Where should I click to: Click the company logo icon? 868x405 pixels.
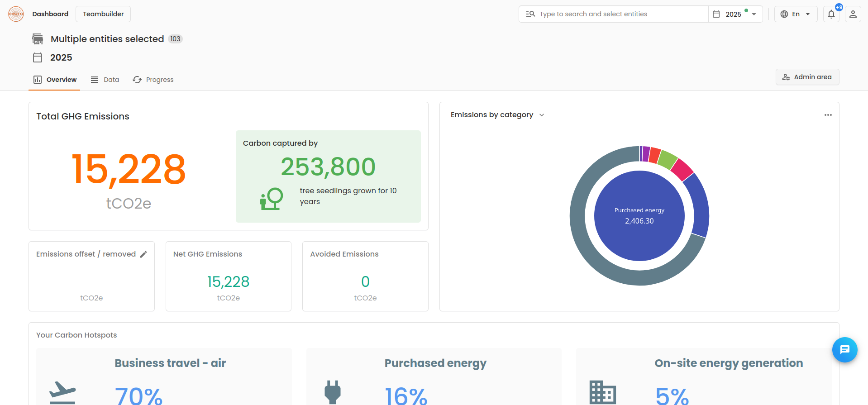pyautogui.click(x=16, y=14)
